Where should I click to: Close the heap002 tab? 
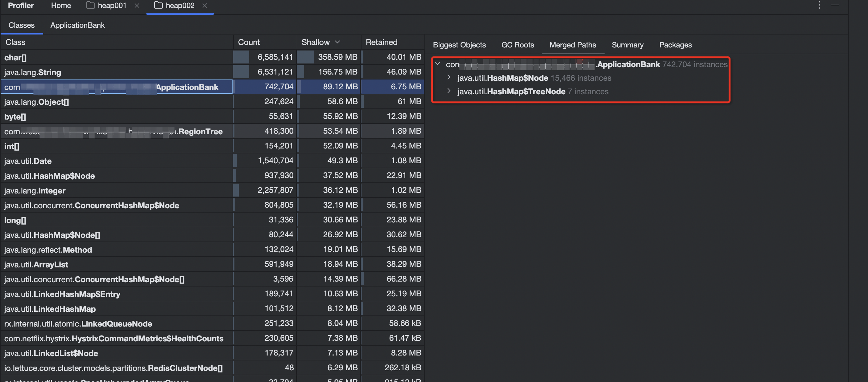205,5
